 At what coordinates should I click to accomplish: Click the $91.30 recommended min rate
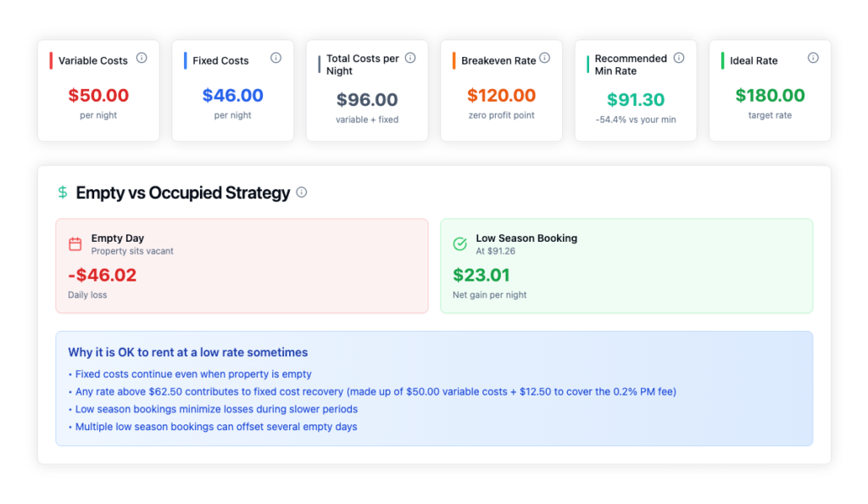(x=636, y=99)
